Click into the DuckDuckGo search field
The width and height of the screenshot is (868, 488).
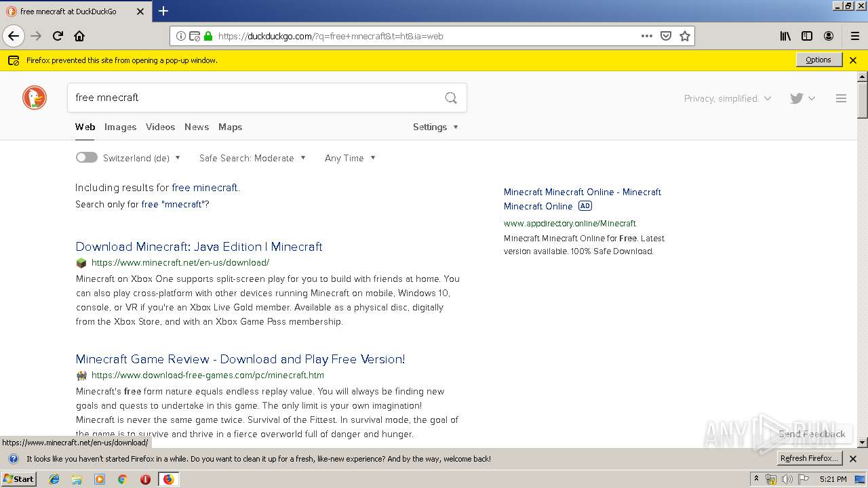click(x=254, y=98)
